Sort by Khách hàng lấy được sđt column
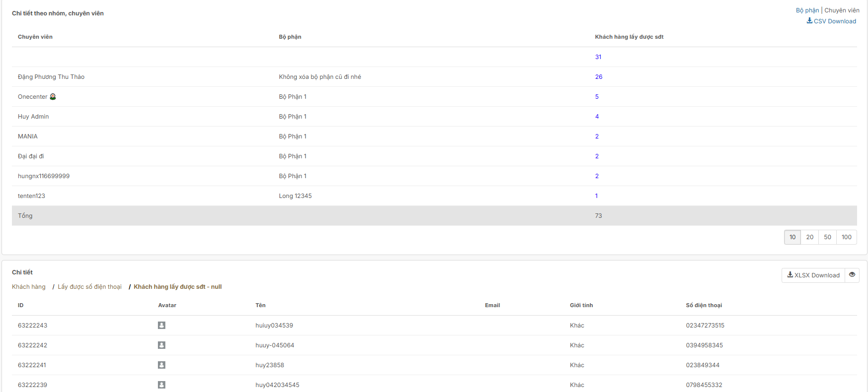Screen dimensions: 868x392 point(629,37)
